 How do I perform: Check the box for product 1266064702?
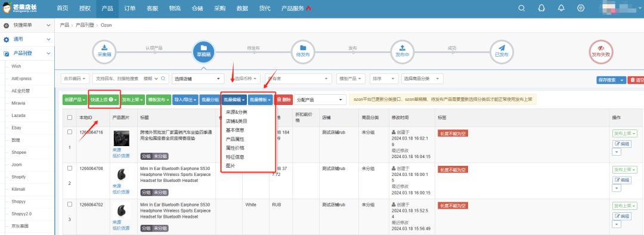coord(69,204)
